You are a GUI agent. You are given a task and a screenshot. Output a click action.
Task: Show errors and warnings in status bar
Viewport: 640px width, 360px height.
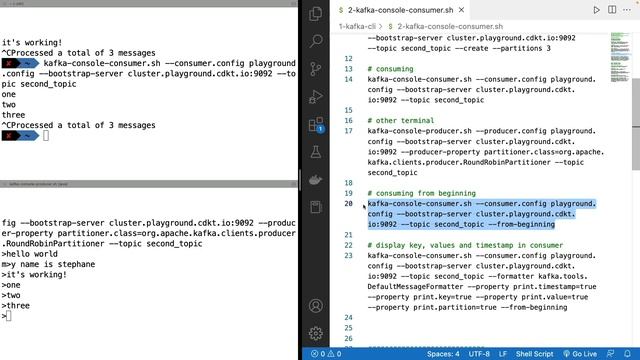[x=326, y=354]
